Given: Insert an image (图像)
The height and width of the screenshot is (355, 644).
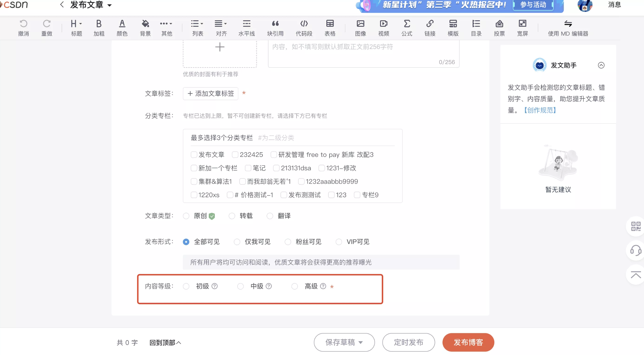Looking at the screenshot, I should tap(360, 28).
